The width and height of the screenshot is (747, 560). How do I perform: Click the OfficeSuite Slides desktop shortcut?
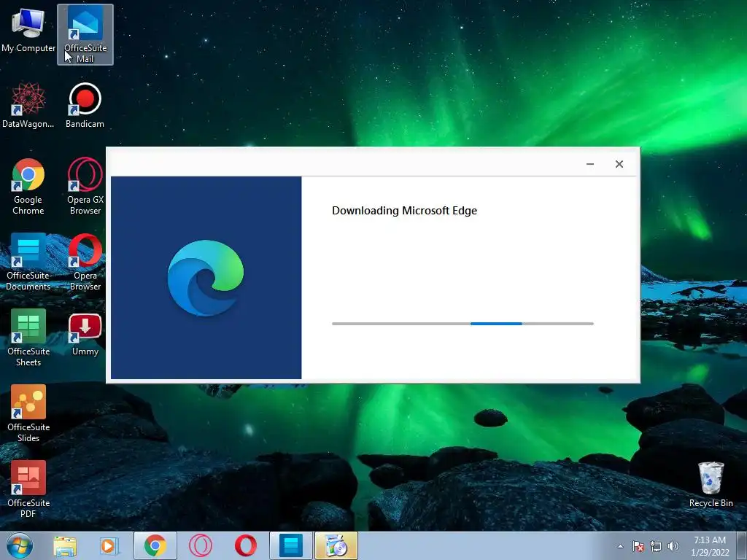point(28,413)
